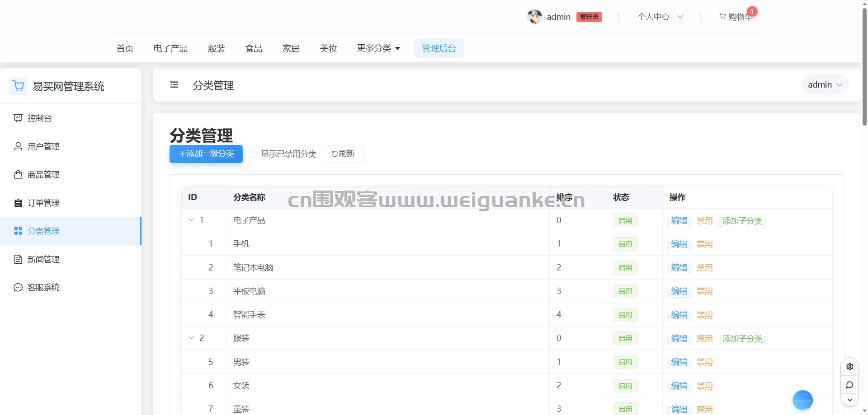Open 服装 top navigation item
Viewport: 868px width, 415px height.
click(x=217, y=48)
